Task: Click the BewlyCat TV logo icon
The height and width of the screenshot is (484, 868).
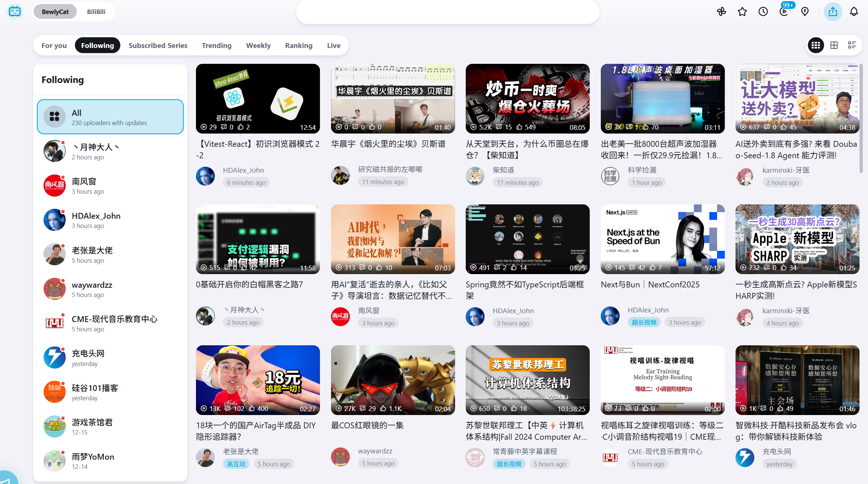Action: (x=15, y=11)
